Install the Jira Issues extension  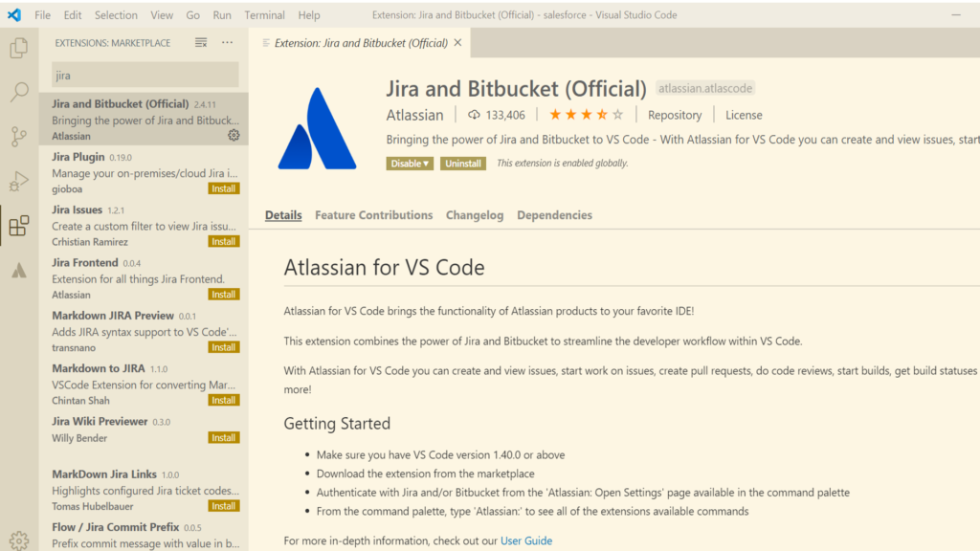tap(224, 242)
